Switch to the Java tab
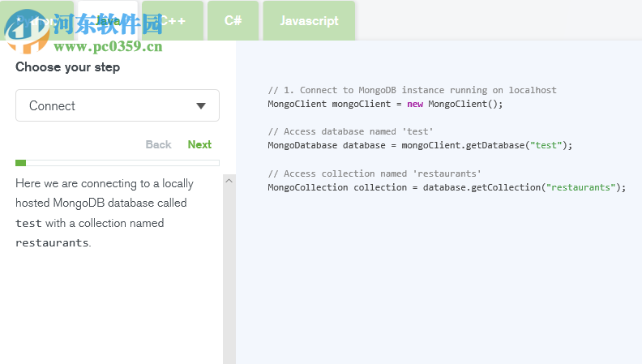Image resolution: width=642 pixels, height=364 pixels. [x=108, y=20]
